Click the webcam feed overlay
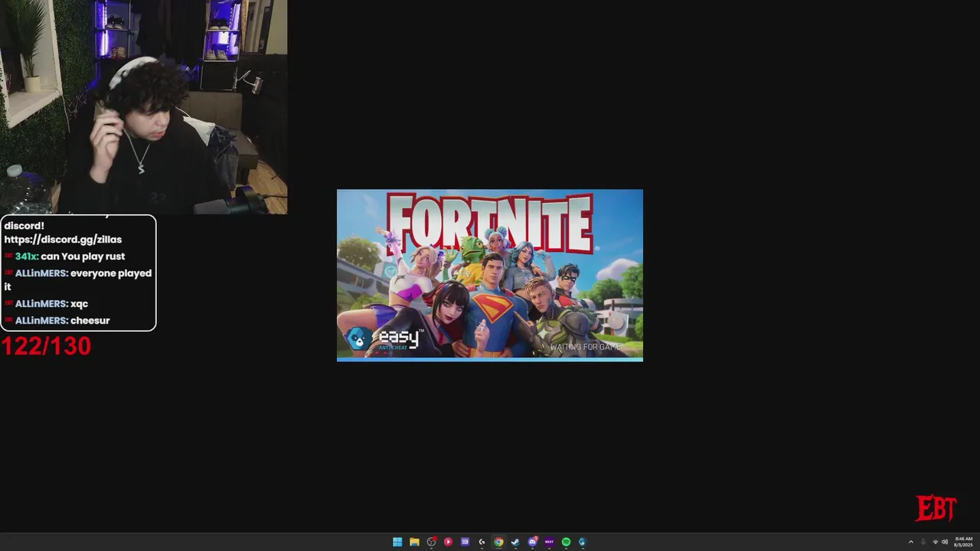980x551 pixels. tap(144, 107)
